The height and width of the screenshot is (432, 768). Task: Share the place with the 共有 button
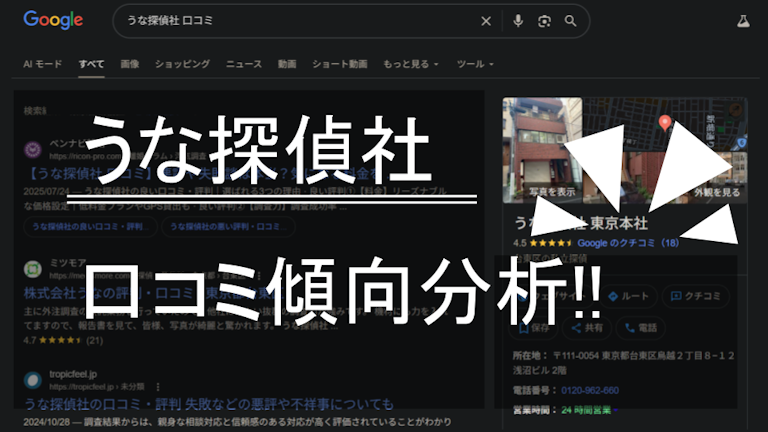[587, 328]
